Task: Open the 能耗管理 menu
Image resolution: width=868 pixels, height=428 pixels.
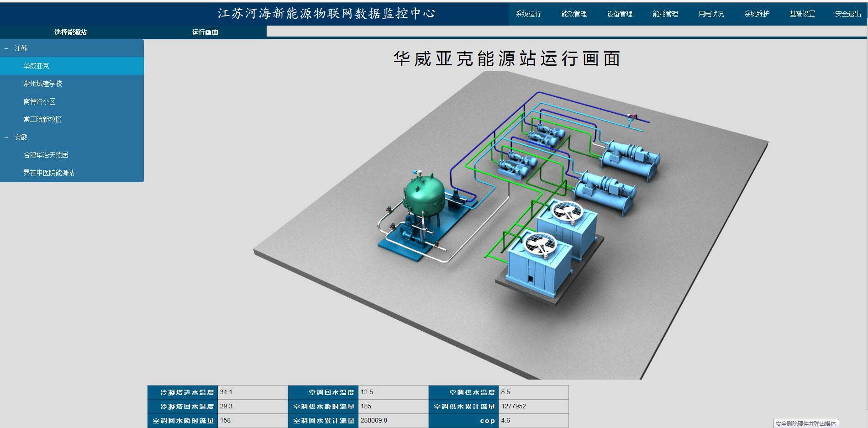Action: pyautogui.click(x=665, y=14)
